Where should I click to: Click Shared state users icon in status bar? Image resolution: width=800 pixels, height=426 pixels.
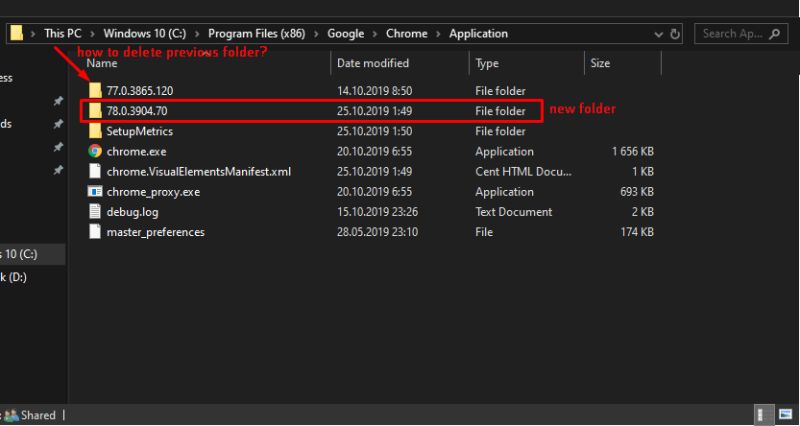(12, 415)
